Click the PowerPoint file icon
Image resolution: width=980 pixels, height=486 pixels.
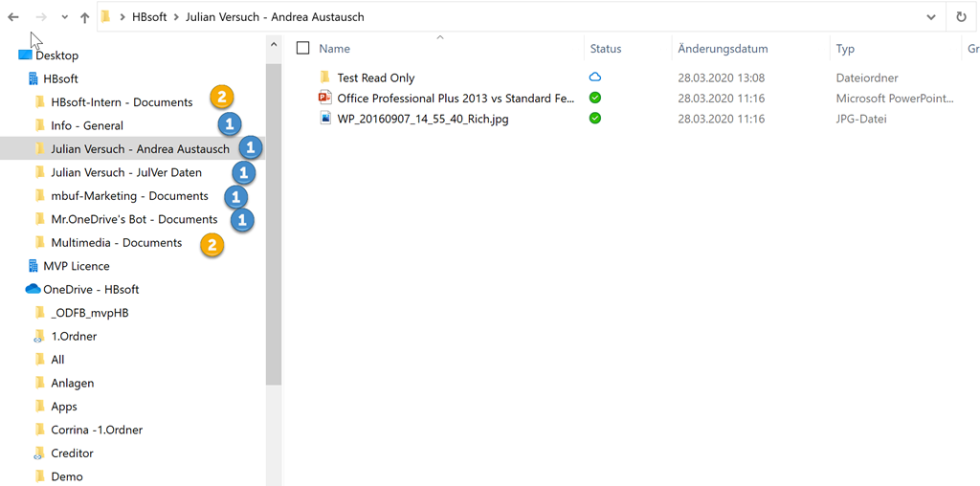click(x=324, y=98)
